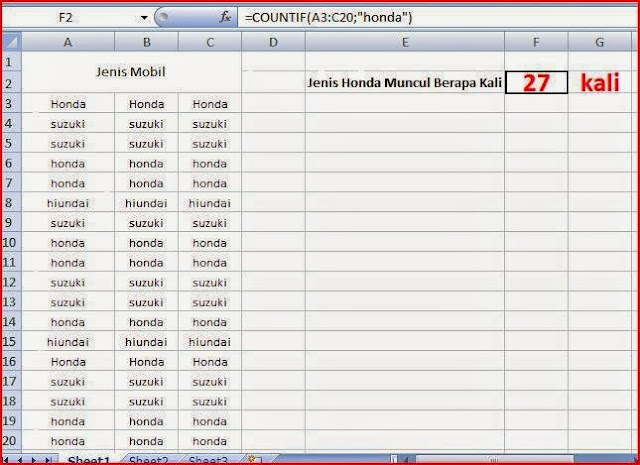
Task: Select column E header
Action: [x=405, y=42]
